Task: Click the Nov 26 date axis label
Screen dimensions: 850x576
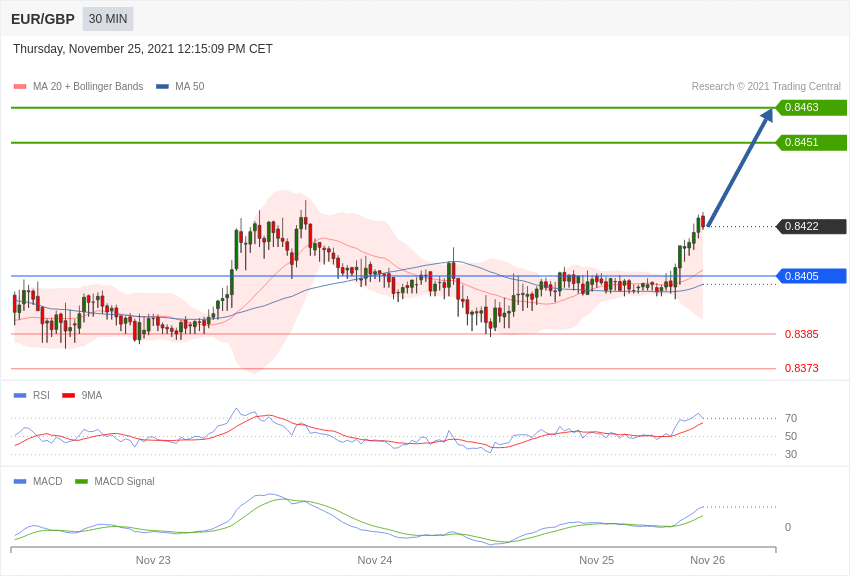Action: 707,560
